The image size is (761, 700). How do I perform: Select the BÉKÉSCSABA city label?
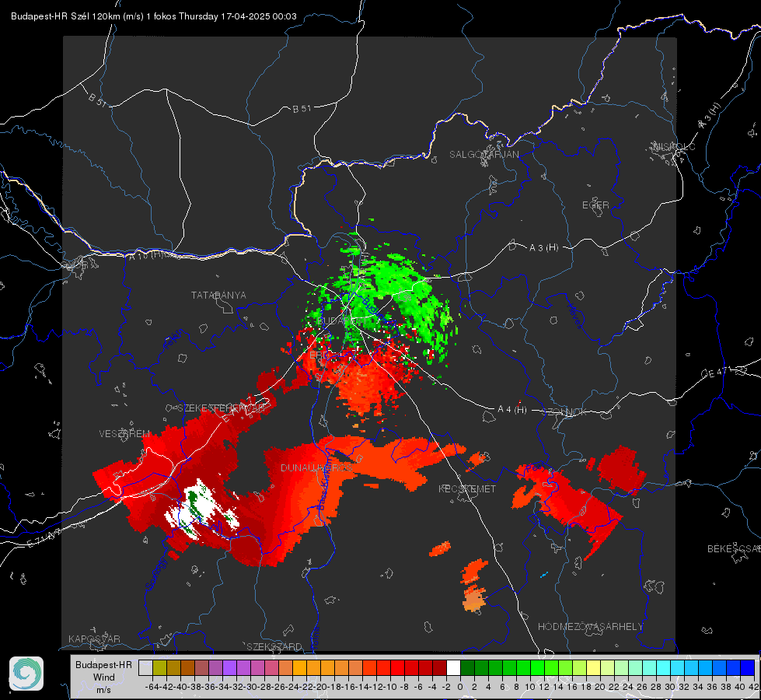click(734, 549)
